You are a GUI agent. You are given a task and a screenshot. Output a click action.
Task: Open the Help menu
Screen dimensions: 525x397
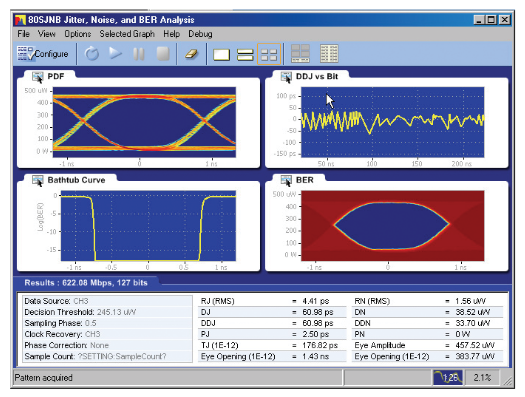click(x=171, y=34)
